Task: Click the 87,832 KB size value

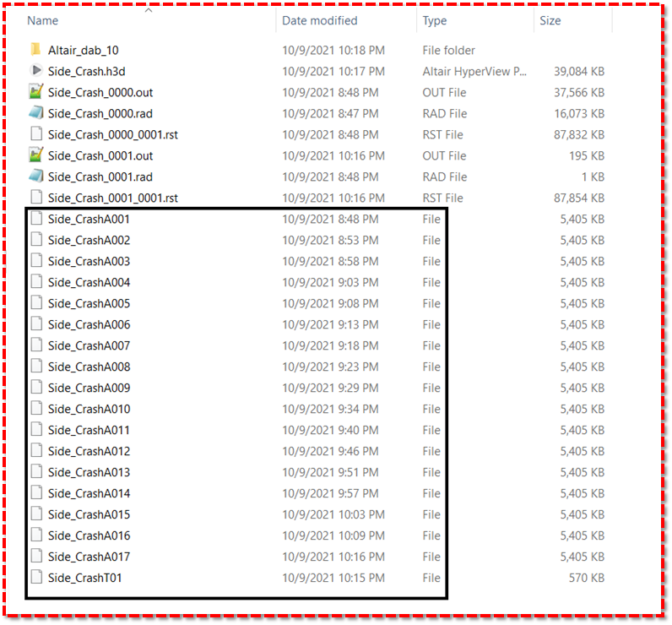Action: [x=578, y=134]
